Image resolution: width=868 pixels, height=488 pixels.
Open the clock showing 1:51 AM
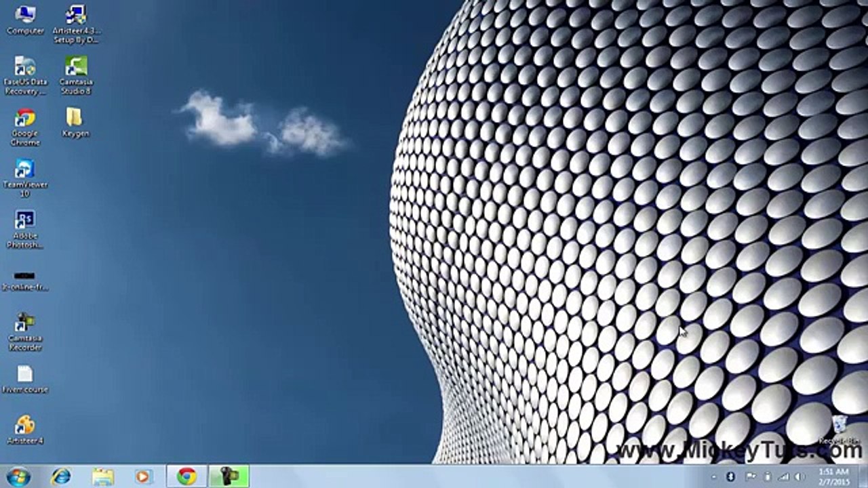click(x=833, y=476)
